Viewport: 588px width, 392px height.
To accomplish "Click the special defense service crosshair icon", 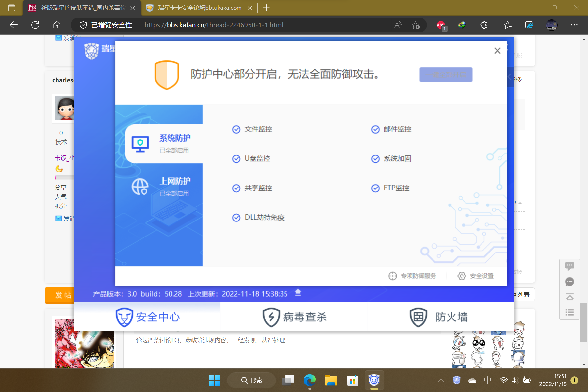I will pyautogui.click(x=392, y=276).
